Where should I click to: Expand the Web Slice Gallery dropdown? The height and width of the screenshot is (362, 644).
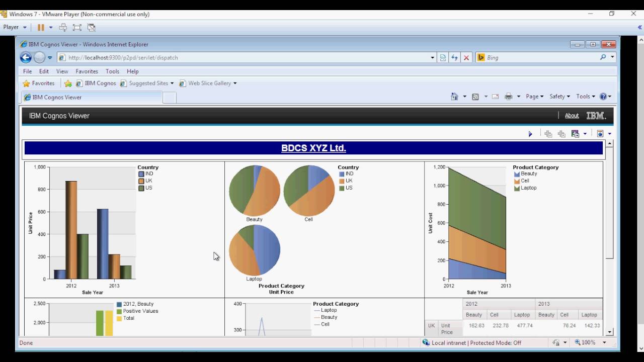[235, 83]
